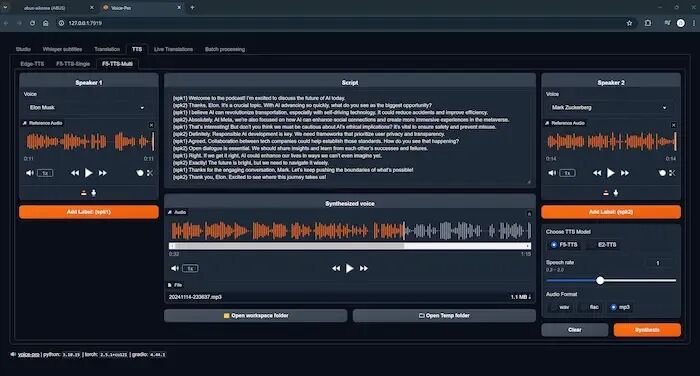Play Speaker 1 reference audio
The image size is (700, 376).
tap(88, 173)
